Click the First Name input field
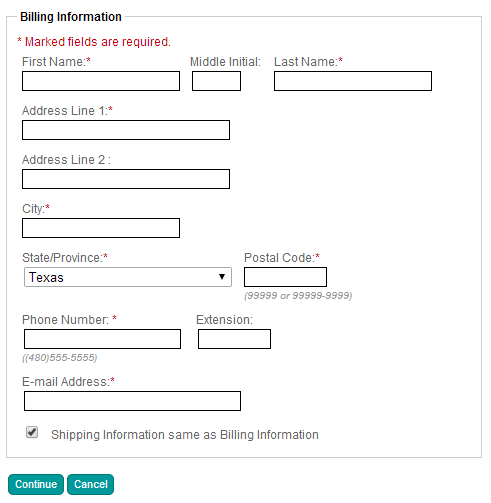Viewport: 491px width, 503px height. coord(101,81)
